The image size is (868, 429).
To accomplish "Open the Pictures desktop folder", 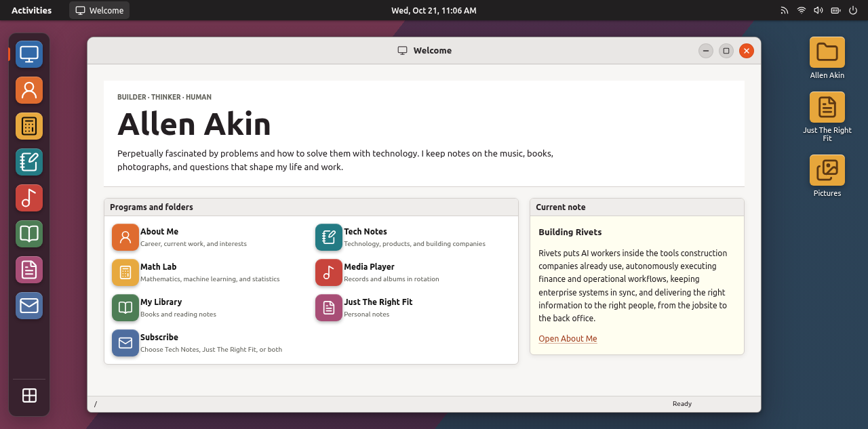I will pos(827,176).
